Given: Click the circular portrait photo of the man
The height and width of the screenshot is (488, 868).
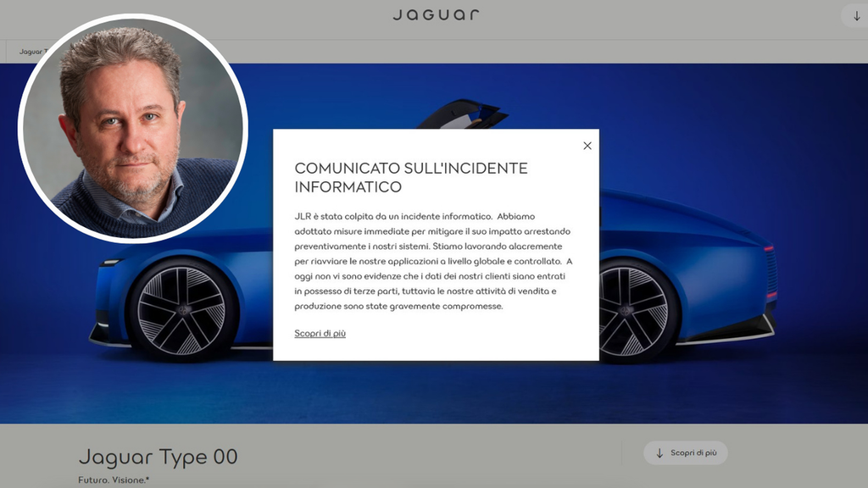Looking at the screenshot, I should click(x=132, y=129).
